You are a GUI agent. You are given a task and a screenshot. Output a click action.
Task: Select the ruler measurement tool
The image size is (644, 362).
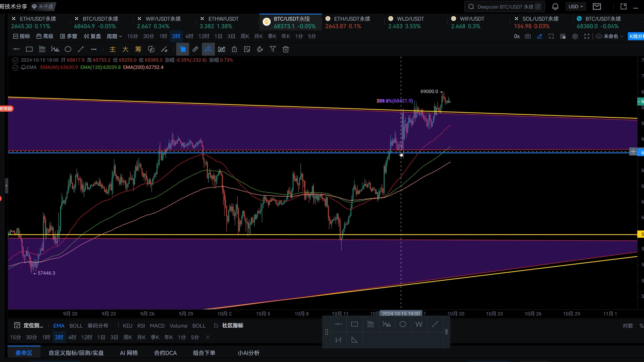tap(195, 49)
